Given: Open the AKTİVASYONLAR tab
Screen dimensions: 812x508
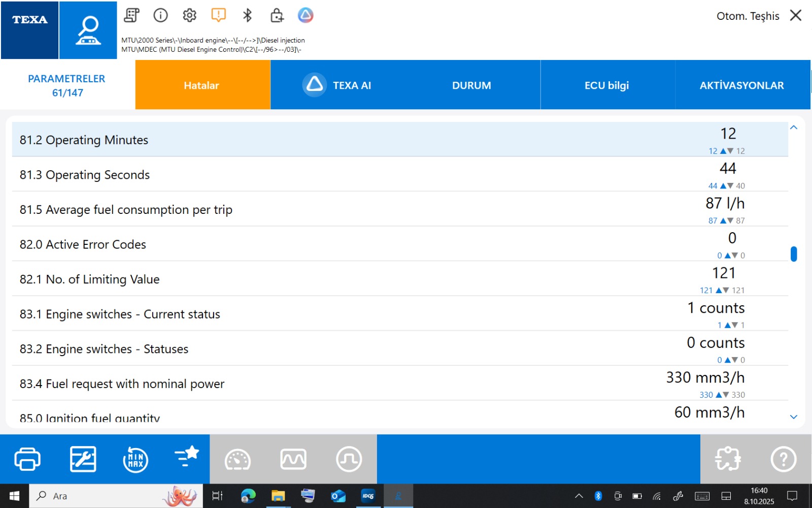Looking at the screenshot, I should tap(741, 85).
